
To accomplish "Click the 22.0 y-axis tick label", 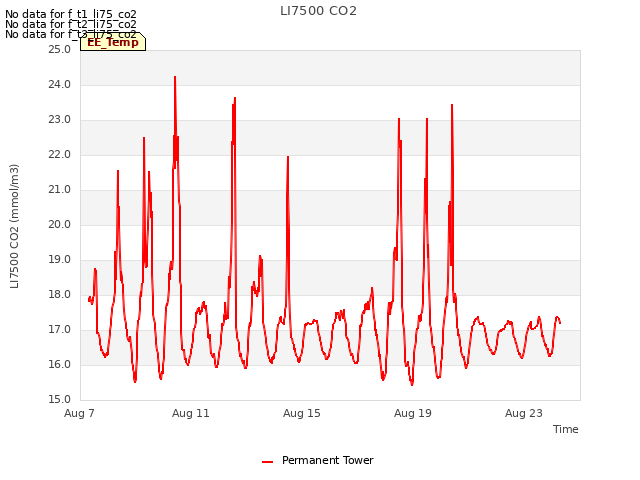I will (x=60, y=155).
